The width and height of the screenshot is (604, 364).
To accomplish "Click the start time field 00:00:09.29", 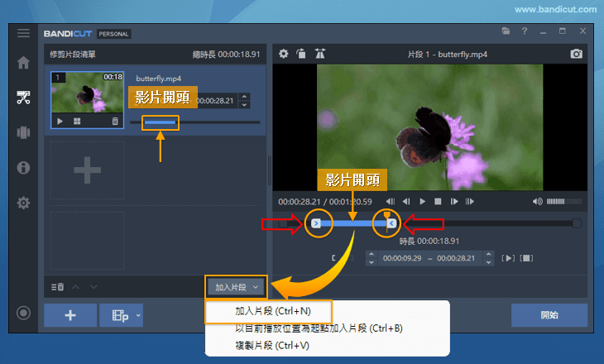I will click(x=402, y=258).
